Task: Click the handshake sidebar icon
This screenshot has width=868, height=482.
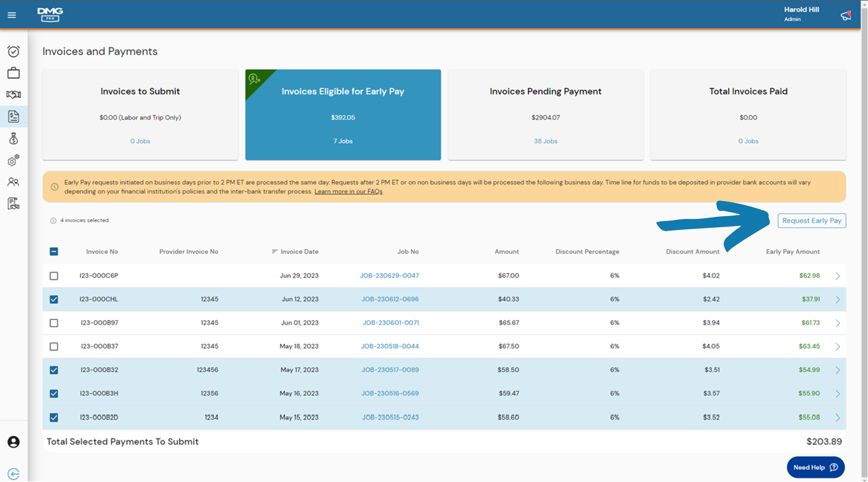Action: (13, 95)
